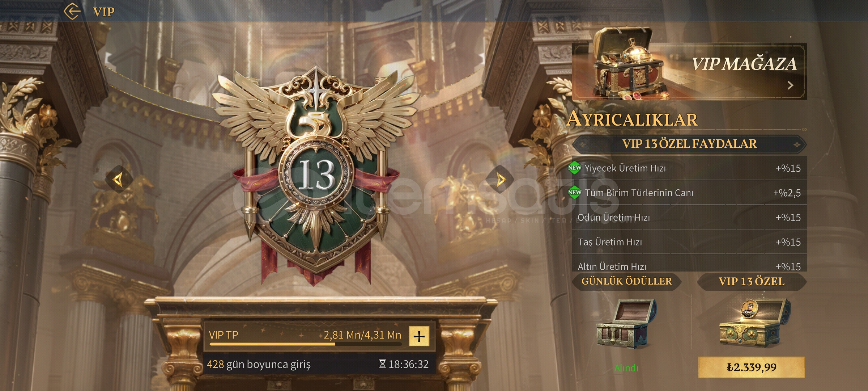Select the Taş Üretim Hızı row
Viewport: 868px width, 391px height.
689,242
